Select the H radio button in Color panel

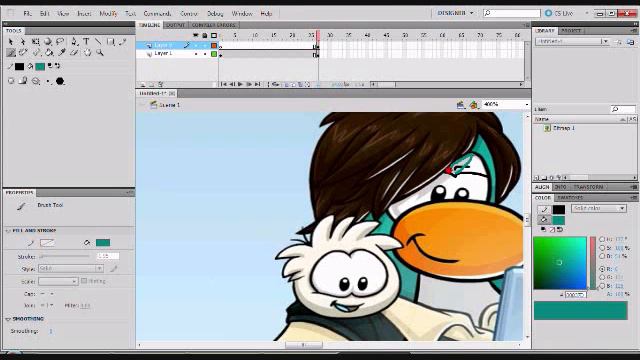point(602,239)
